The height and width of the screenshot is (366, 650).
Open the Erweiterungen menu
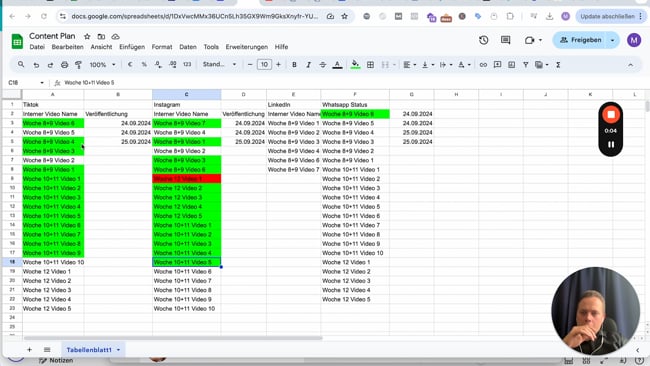point(247,47)
